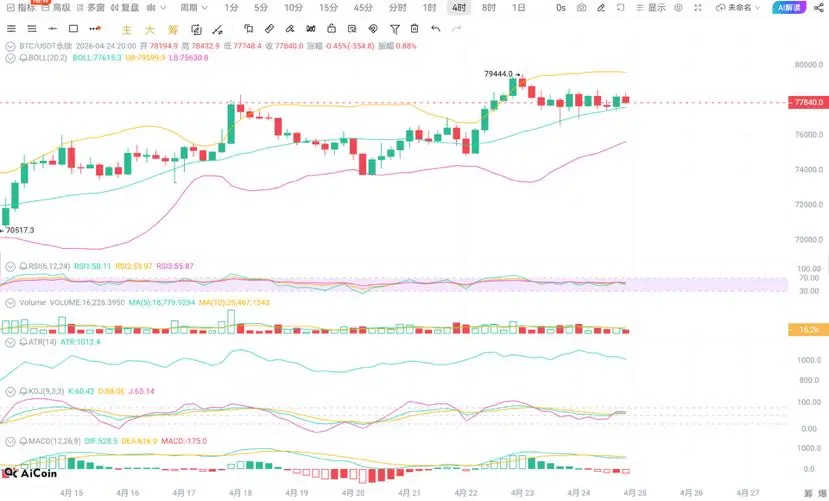Select the second parallel lines drawing tool

coord(32,29)
